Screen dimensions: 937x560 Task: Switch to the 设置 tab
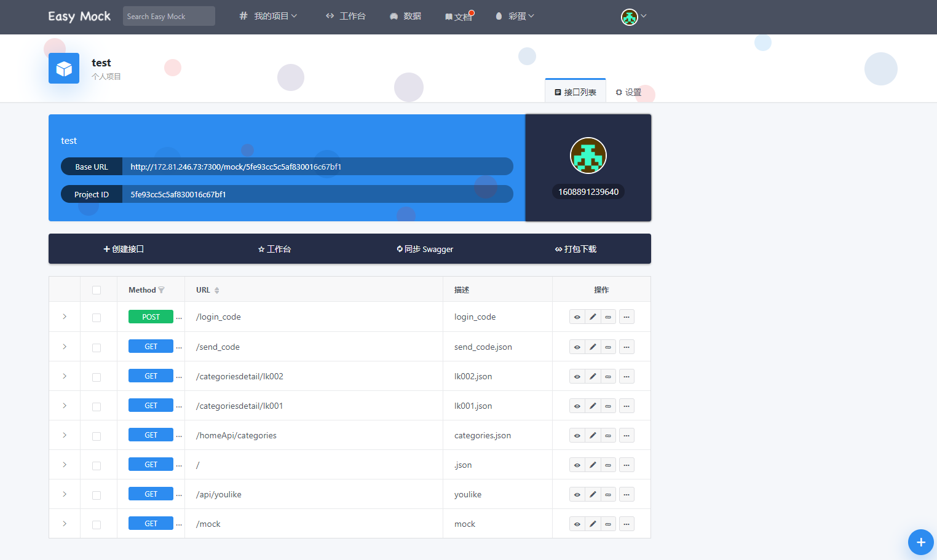pyautogui.click(x=628, y=92)
